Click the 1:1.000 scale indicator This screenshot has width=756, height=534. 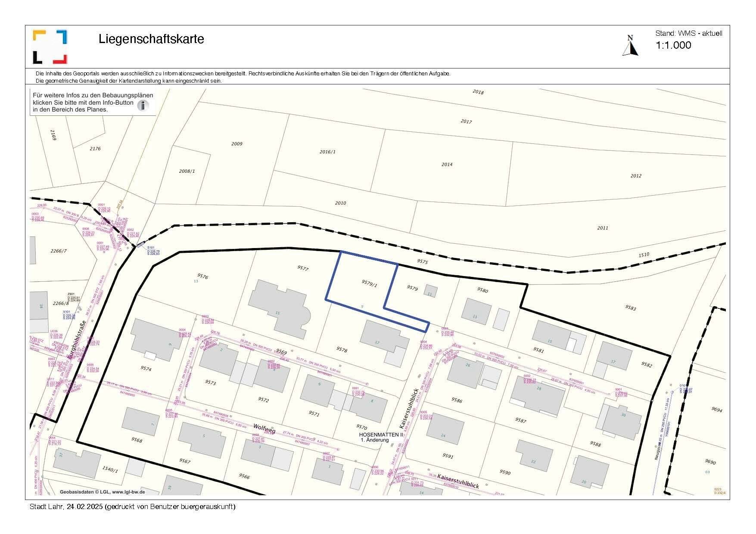673,45
